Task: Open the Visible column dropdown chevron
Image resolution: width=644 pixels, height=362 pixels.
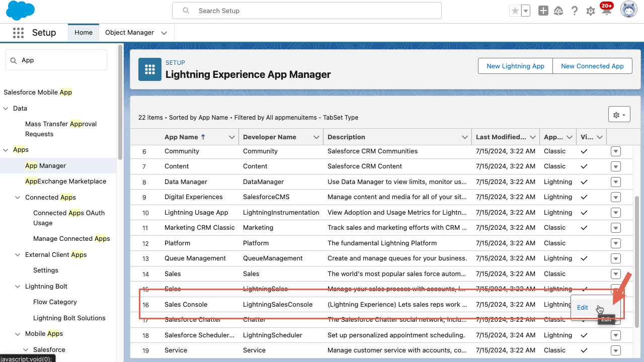Action: pyautogui.click(x=600, y=137)
